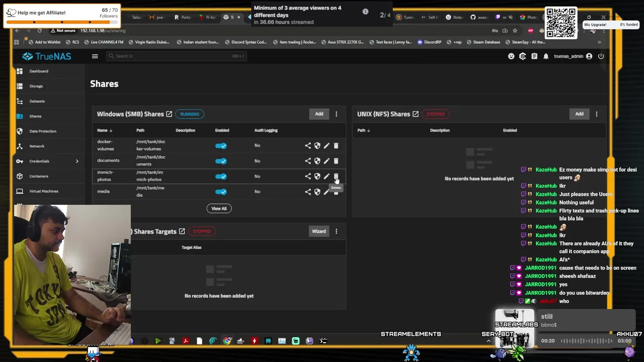Click the power icon in top bar
This screenshot has width=644, height=362.
(601, 56)
